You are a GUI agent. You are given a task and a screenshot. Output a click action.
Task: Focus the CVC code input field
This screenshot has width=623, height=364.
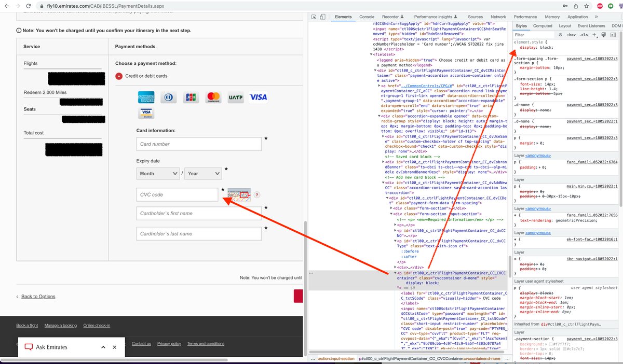[x=178, y=194]
